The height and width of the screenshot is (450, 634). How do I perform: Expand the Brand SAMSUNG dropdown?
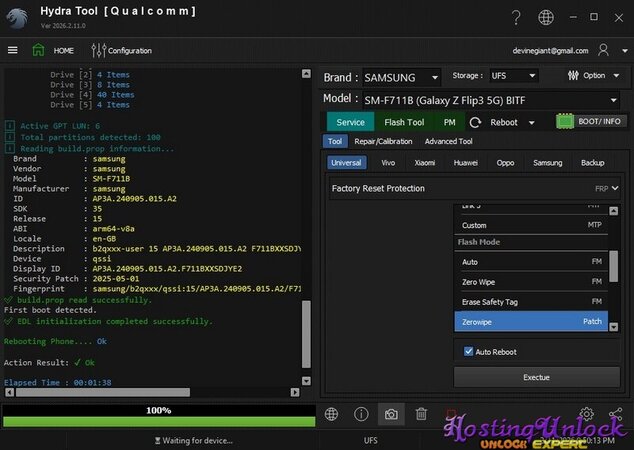[433, 77]
